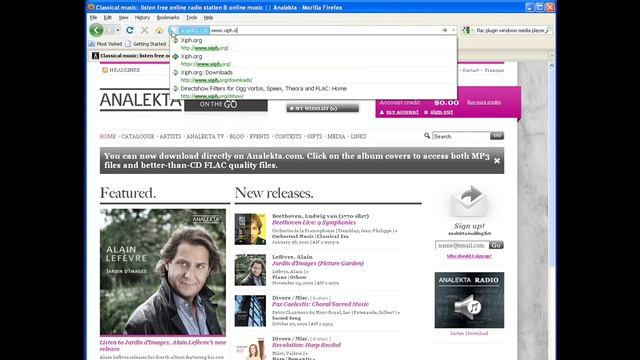Click the Jardin d'Images small album thumbnail
The height and width of the screenshot is (360, 640).
(x=250, y=270)
